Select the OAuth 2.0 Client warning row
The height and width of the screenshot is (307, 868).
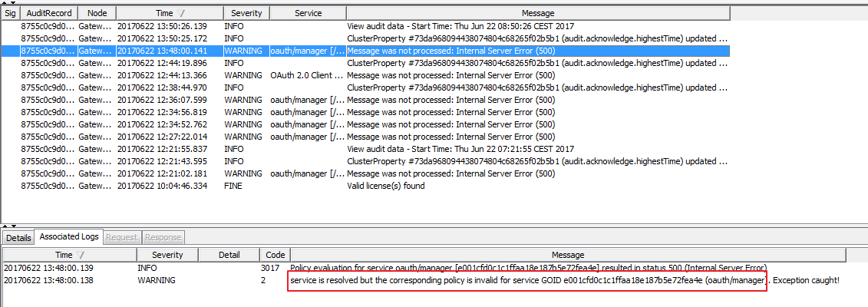point(365,75)
